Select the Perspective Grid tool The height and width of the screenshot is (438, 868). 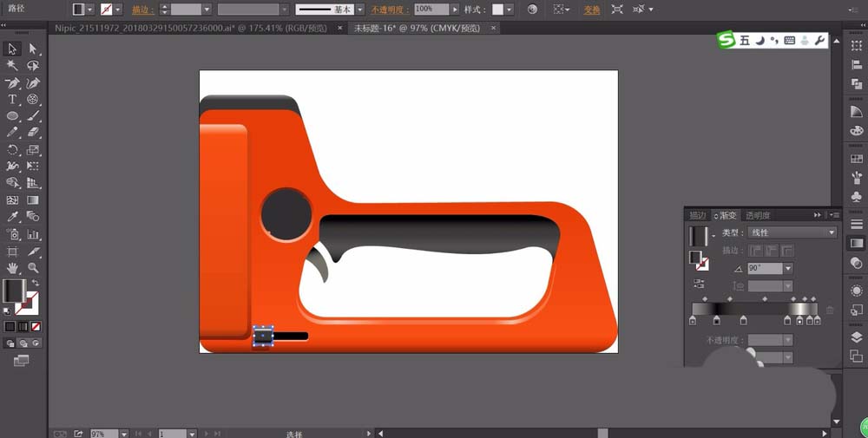click(33, 183)
